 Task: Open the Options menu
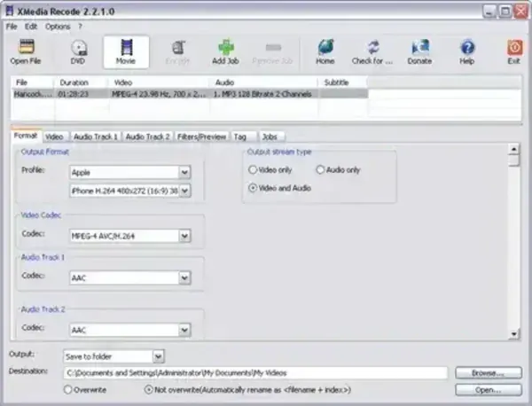tap(58, 27)
